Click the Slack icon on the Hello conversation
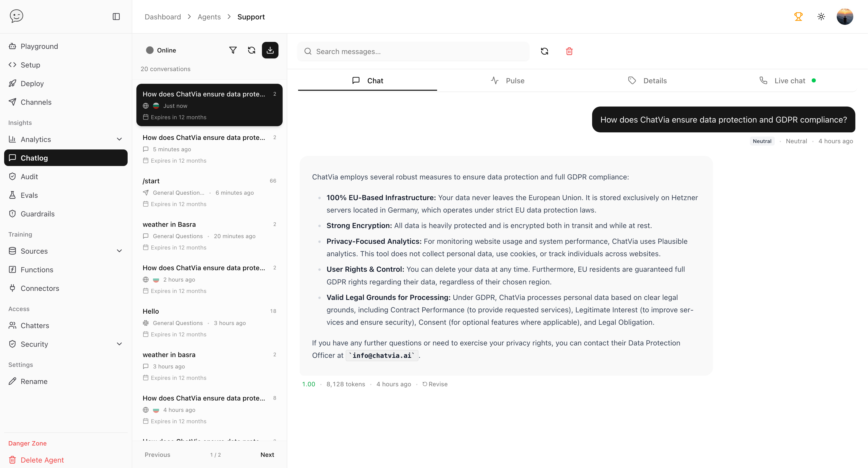The image size is (868, 468). pos(145,323)
